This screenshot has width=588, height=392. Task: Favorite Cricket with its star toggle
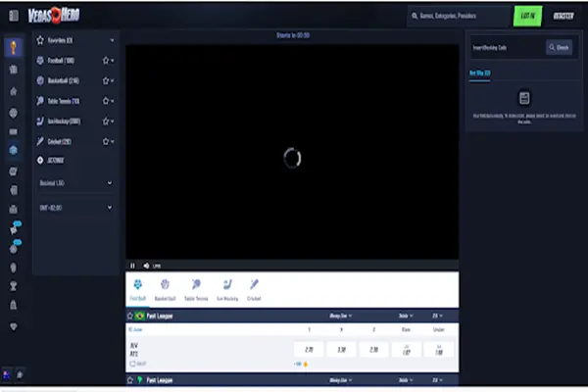click(106, 141)
